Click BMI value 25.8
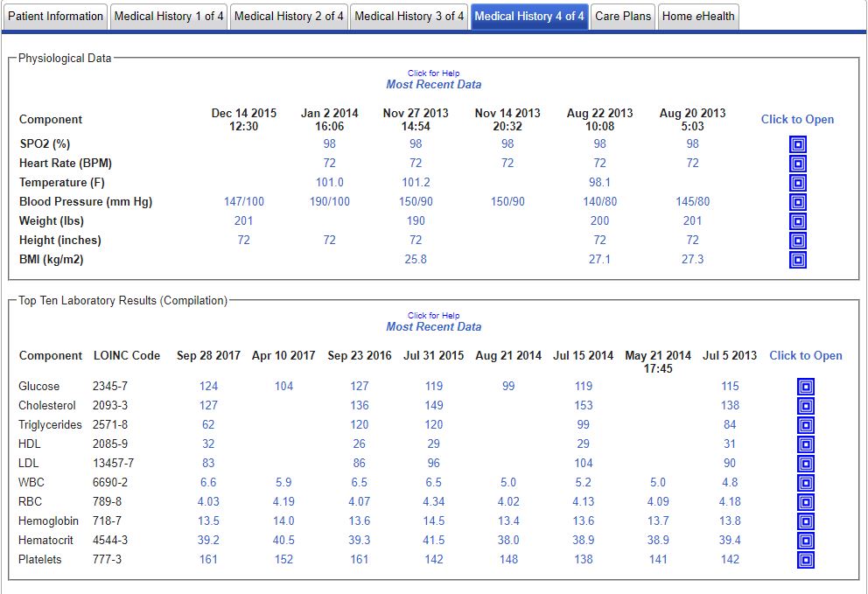Screen dimensions: 868x594 point(416,259)
